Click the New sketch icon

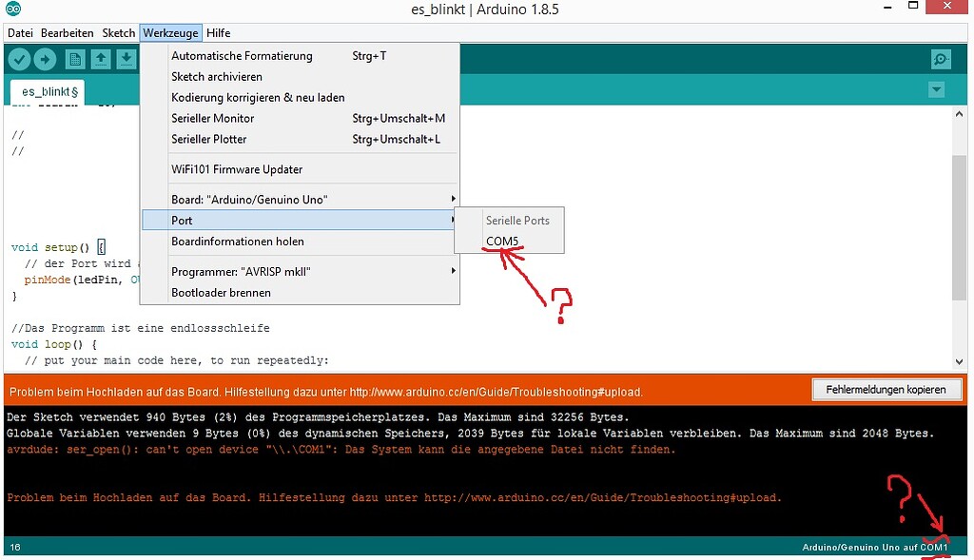(x=75, y=60)
